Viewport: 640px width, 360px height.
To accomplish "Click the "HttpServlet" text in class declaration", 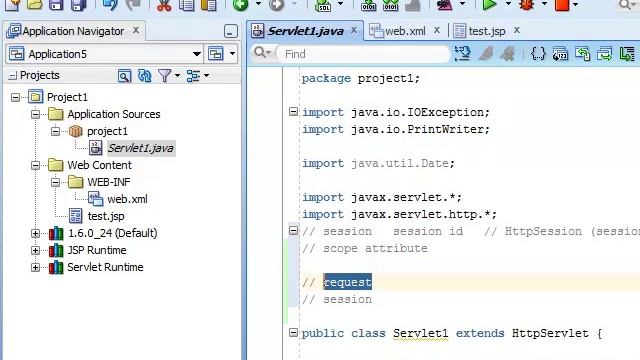I will [x=550, y=333].
